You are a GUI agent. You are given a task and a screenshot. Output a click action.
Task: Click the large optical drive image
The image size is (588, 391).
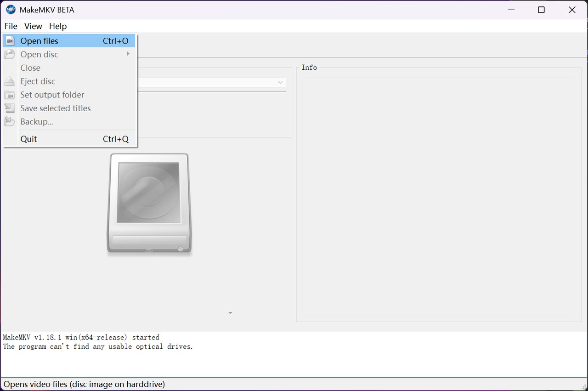tap(149, 204)
